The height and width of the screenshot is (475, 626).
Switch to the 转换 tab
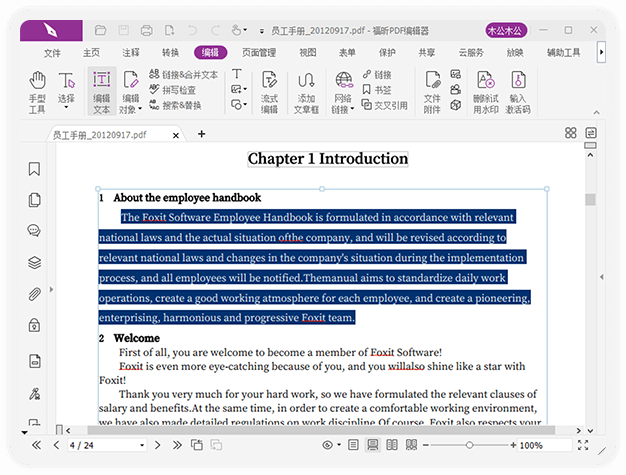(170, 53)
